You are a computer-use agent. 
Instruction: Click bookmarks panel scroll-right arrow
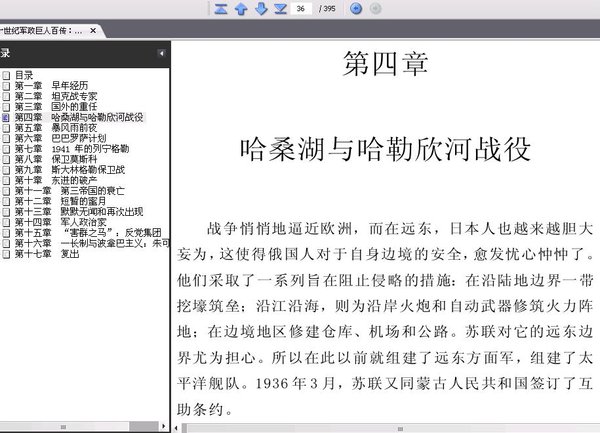coord(163,426)
